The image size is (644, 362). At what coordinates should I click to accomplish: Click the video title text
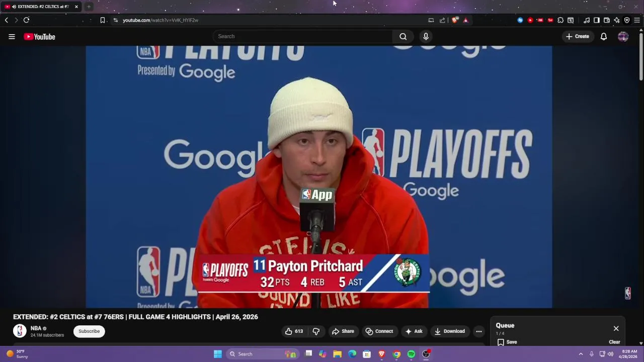[x=135, y=317]
